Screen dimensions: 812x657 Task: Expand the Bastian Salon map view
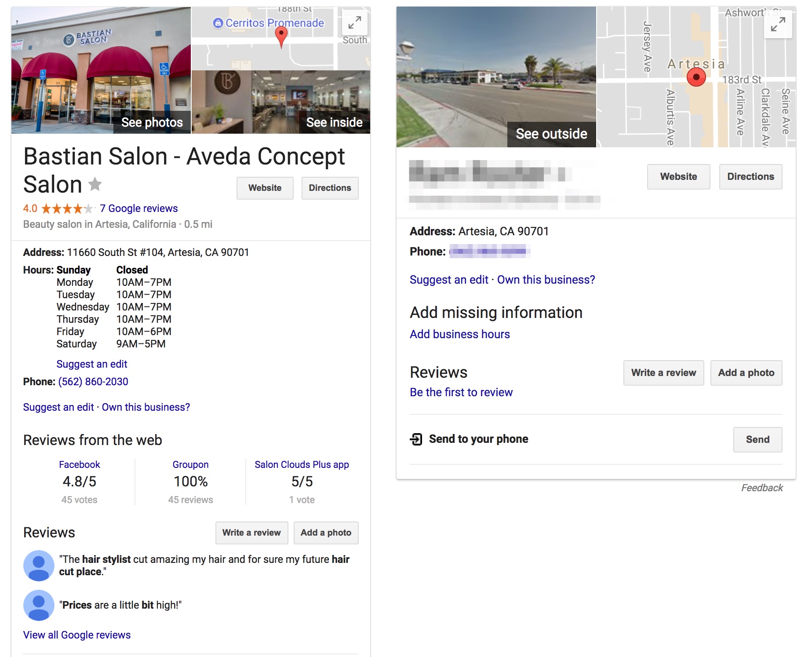[x=354, y=22]
